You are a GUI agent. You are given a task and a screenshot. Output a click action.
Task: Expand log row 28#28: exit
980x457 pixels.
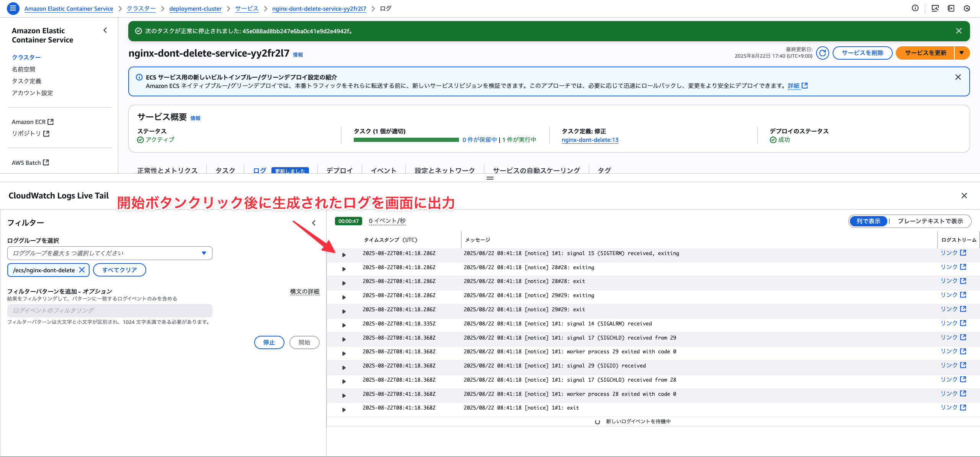[344, 283]
